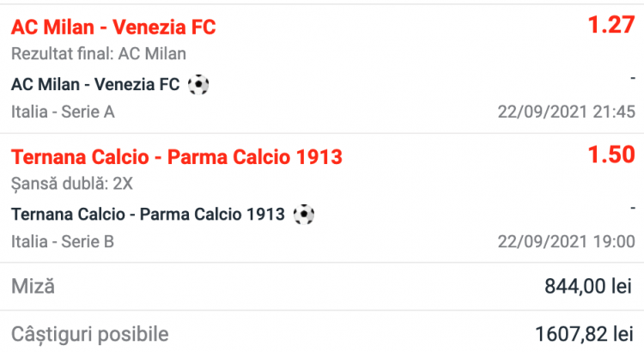Open the red AC Milan - Venezia FC title
Viewport: 644px width, 352px height.
pyautogui.click(x=113, y=27)
